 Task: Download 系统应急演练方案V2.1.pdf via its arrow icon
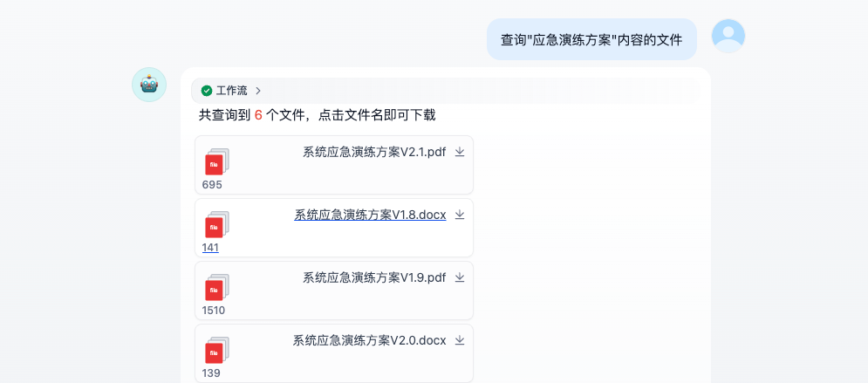460,152
